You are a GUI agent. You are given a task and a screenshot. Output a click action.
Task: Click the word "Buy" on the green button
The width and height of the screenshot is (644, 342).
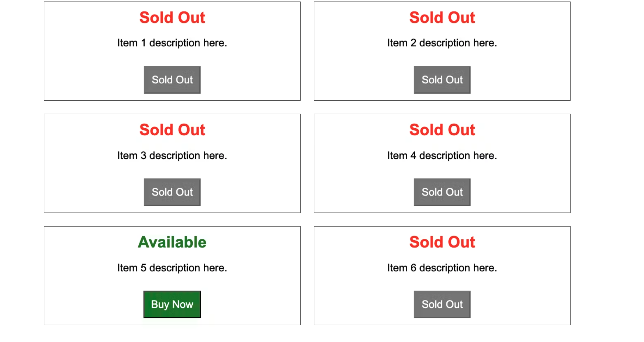(160, 304)
